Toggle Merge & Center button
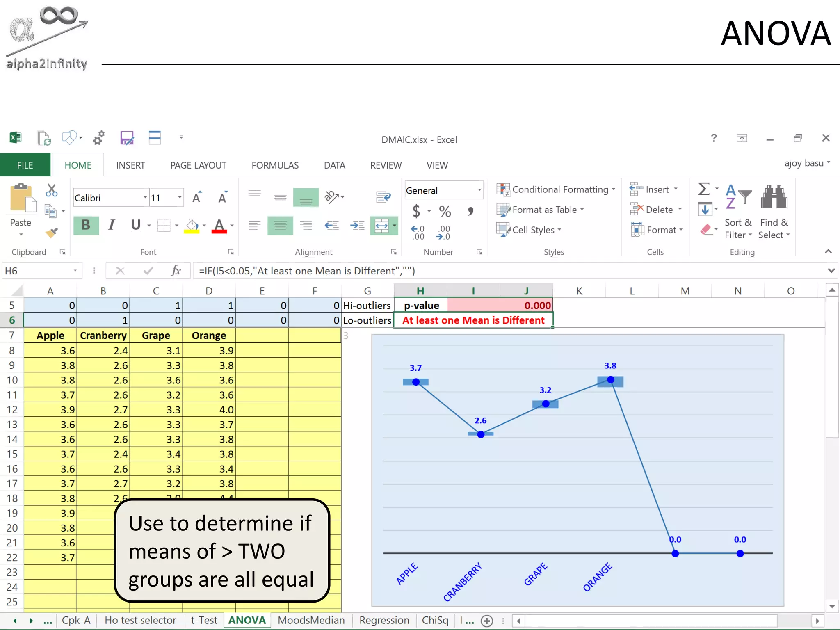 (x=381, y=225)
